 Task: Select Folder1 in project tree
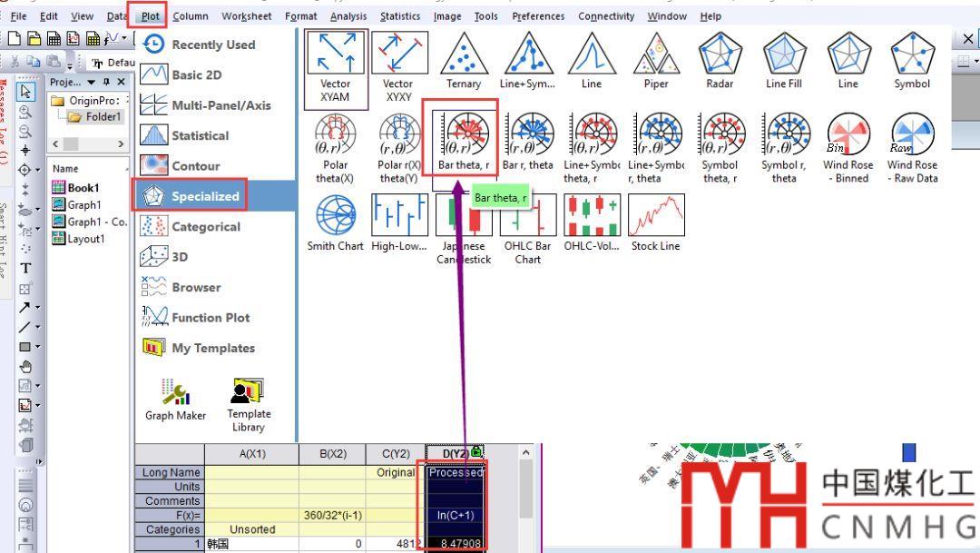pos(96,116)
